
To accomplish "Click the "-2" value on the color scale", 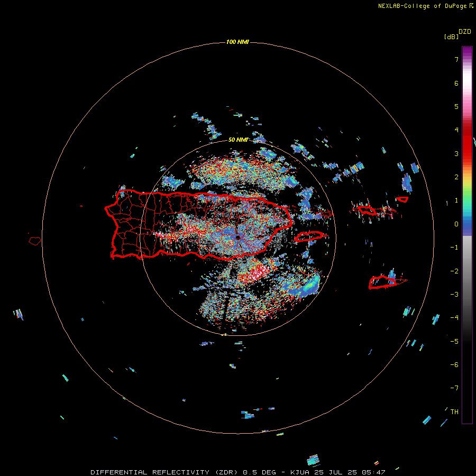I will 454,271.
